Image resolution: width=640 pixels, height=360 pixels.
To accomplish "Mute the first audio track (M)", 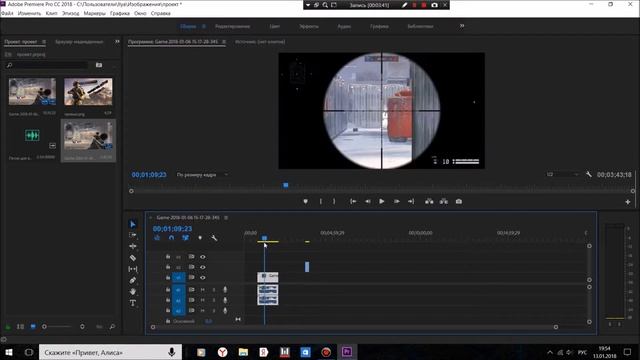I will tap(202, 289).
